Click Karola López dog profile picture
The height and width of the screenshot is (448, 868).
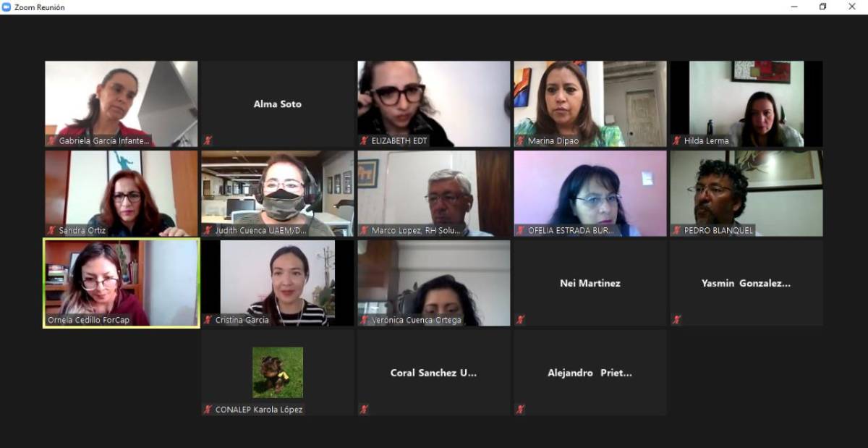278,372
